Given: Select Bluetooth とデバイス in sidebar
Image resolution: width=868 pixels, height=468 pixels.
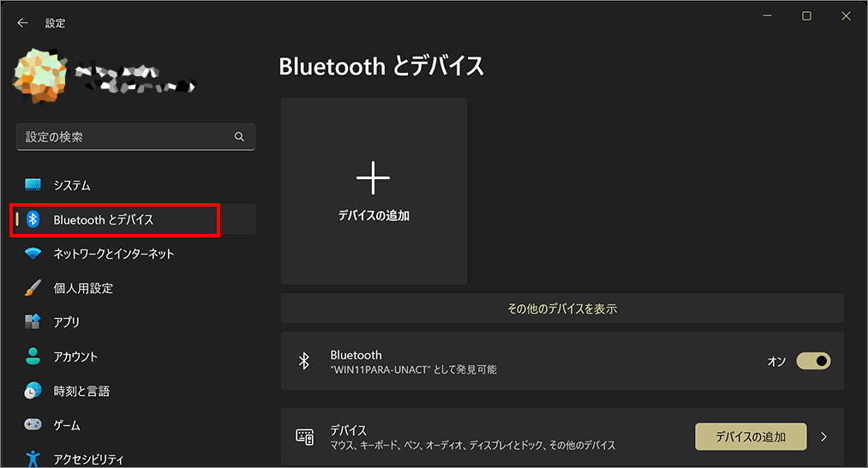Looking at the screenshot, I should click(135, 219).
